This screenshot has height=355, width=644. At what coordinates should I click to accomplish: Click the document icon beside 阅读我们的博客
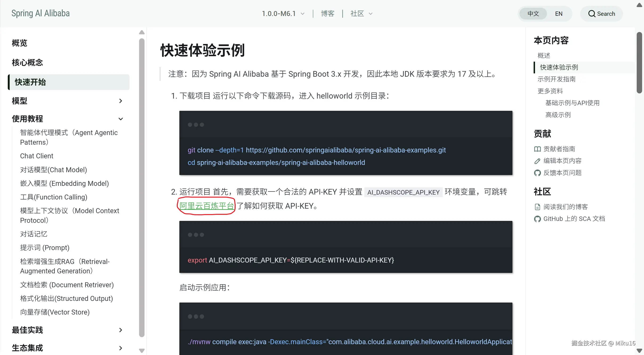(537, 207)
